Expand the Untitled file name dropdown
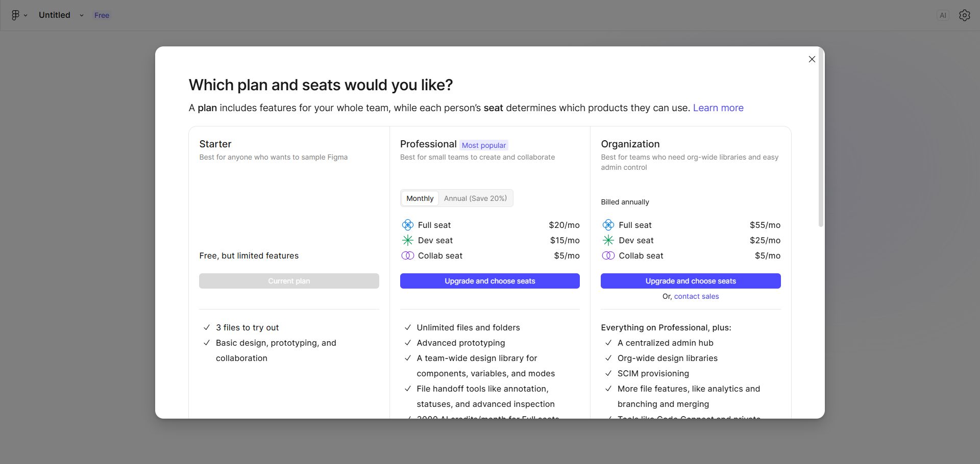980x464 pixels. click(81, 15)
